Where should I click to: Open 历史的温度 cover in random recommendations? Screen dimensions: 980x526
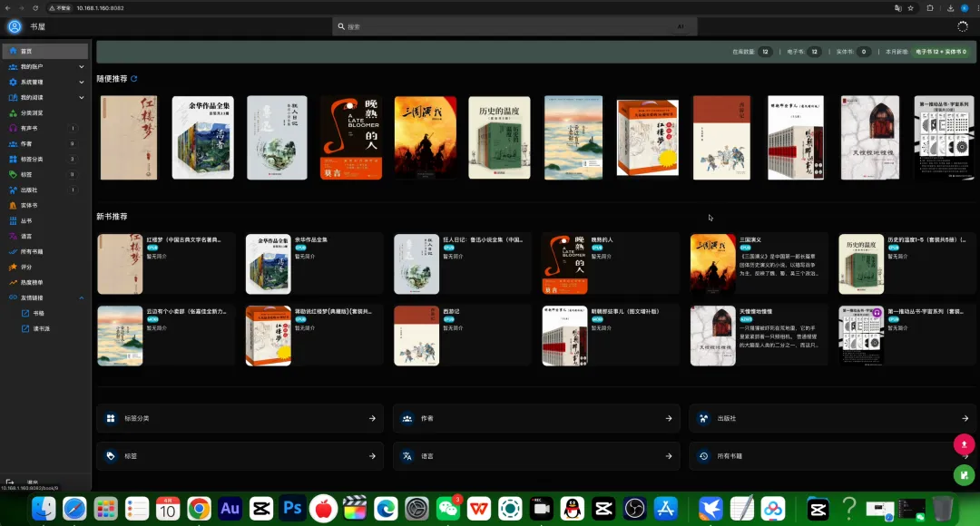pyautogui.click(x=499, y=138)
